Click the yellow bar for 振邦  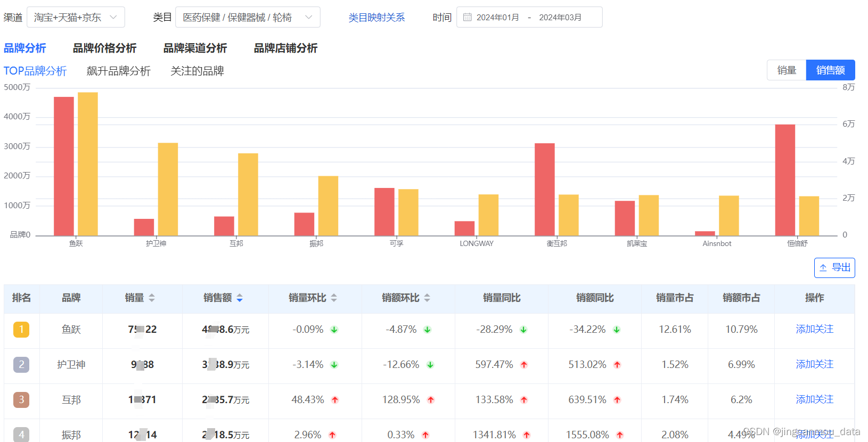coord(328,206)
